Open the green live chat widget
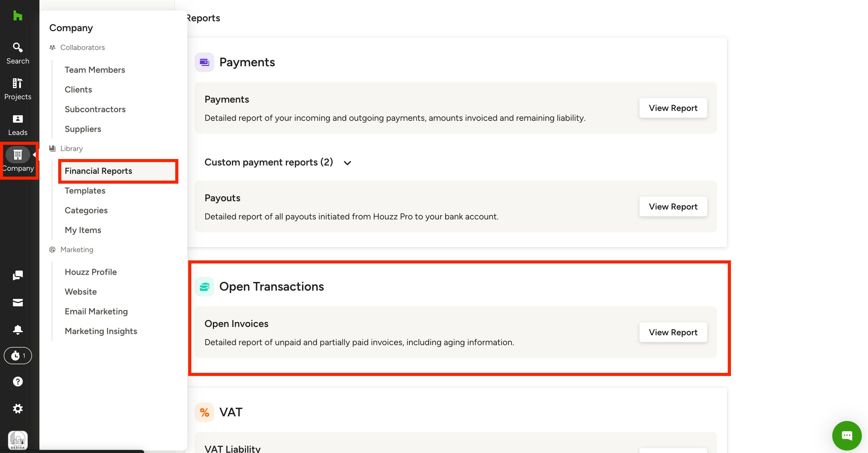The width and height of the screenshot is (868, 453). click(847, 435)
